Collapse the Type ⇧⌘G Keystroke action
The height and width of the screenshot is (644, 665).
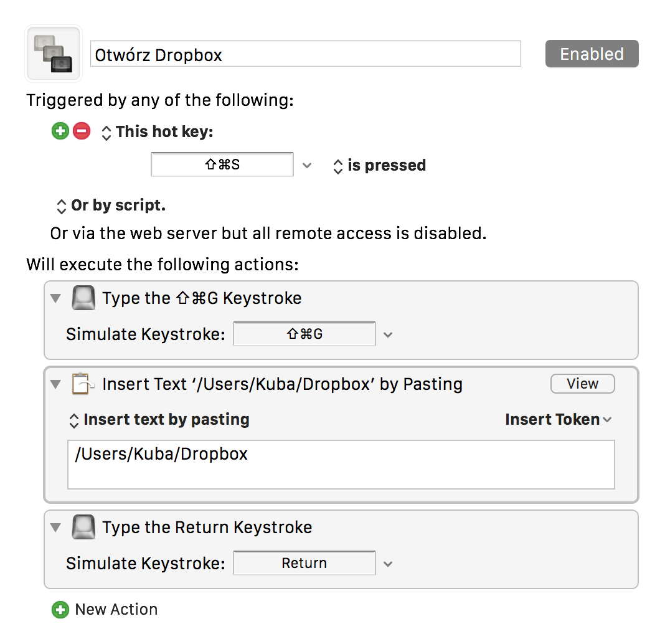tap(56, 298)
